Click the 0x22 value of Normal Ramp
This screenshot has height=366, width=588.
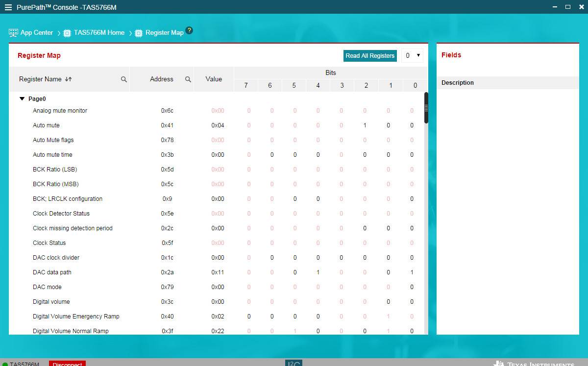point(218,331)
